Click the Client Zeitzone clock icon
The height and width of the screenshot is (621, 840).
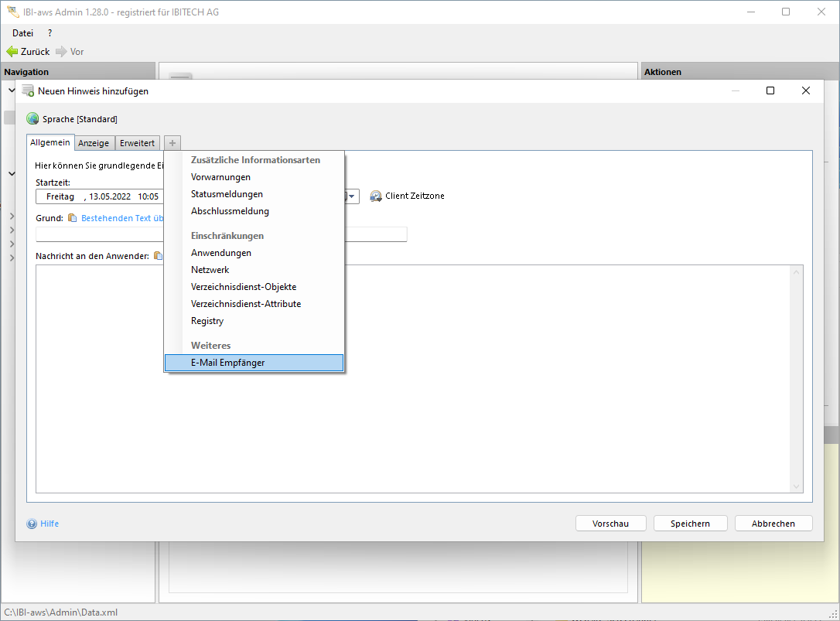click(376, 196)
